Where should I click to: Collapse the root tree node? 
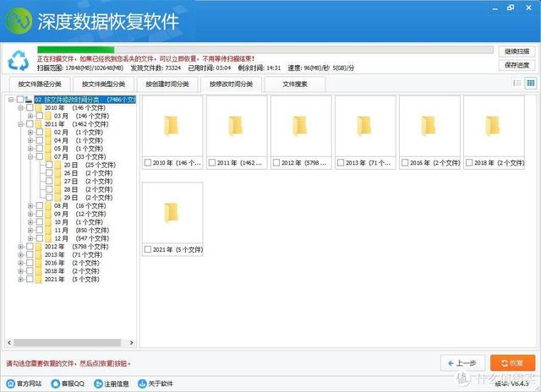(11, 100)
